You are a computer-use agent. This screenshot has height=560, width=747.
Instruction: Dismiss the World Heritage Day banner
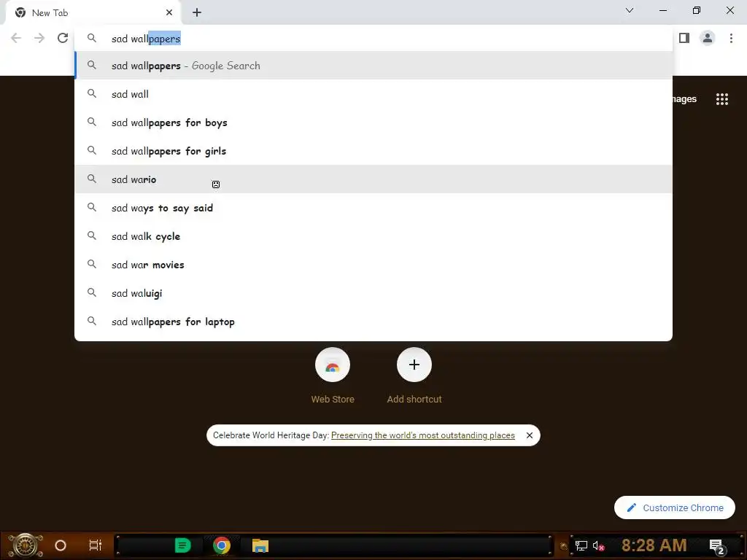pyautogui.click(x=530, y=435)
